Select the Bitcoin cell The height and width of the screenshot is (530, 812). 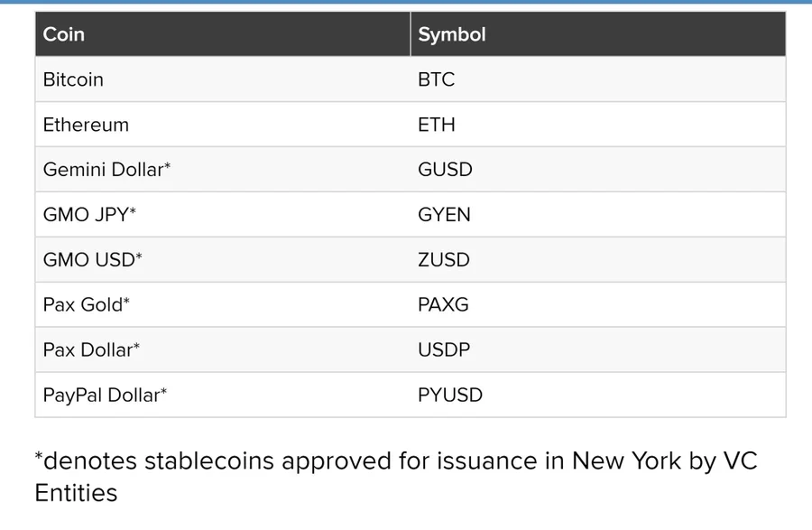coord(223,79)
